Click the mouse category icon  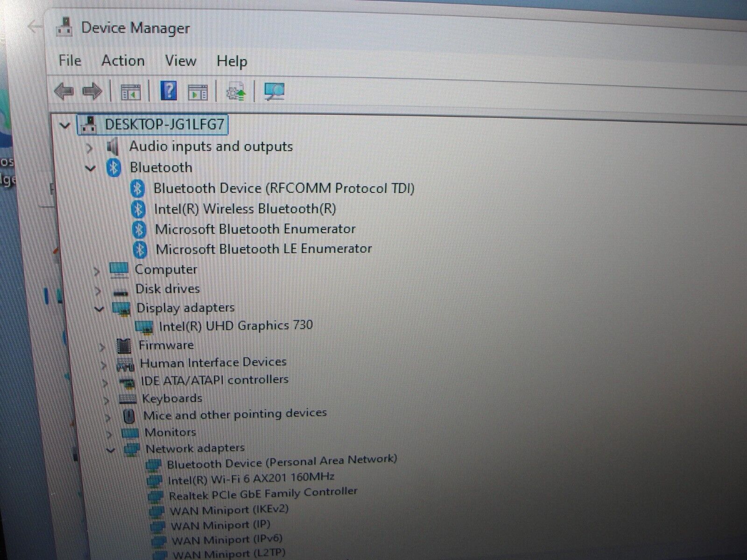point(128,416)
